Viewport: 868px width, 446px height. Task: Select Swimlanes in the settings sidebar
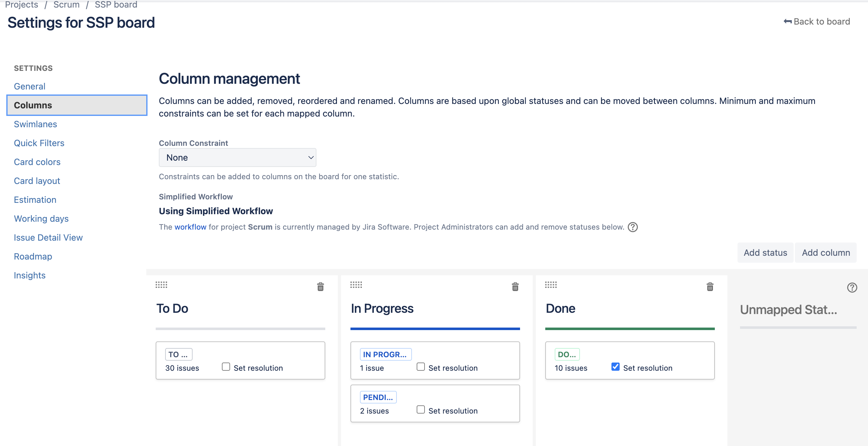pos(35,124)
